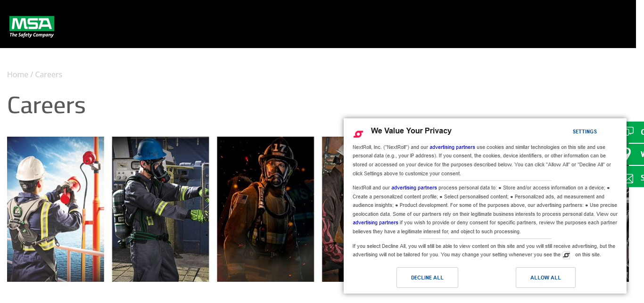644x303 pixels.
Task: Click the red NextRoll logo in the privacy dialog
Action: tap(358, 134)
